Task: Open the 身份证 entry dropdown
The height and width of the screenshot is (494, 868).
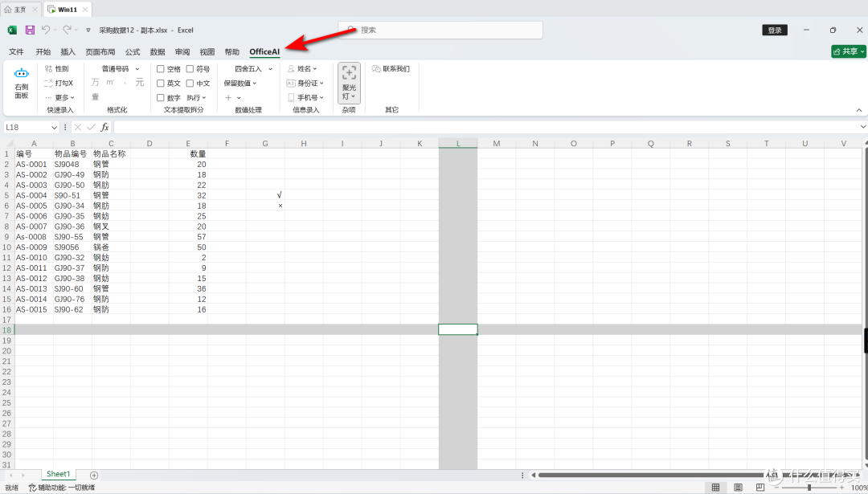Action: point(305,83)
